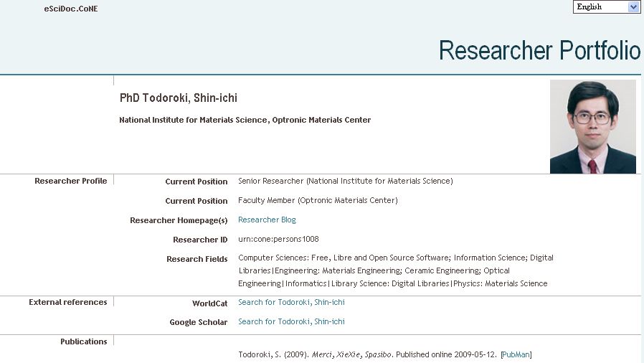This screenshot has height=363, width=644.
Task: Click the Publications section label
Action: tap(83, 342)
